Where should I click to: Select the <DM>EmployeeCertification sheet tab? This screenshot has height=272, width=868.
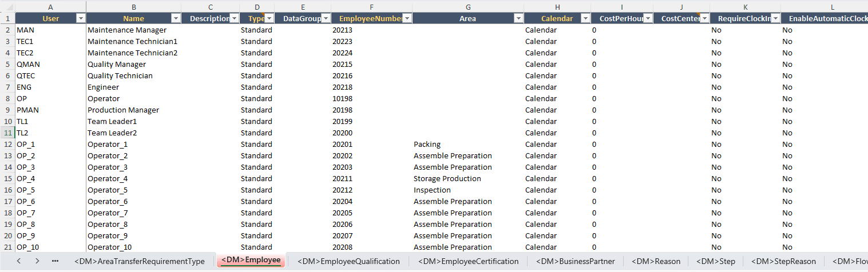click(468, 261)
